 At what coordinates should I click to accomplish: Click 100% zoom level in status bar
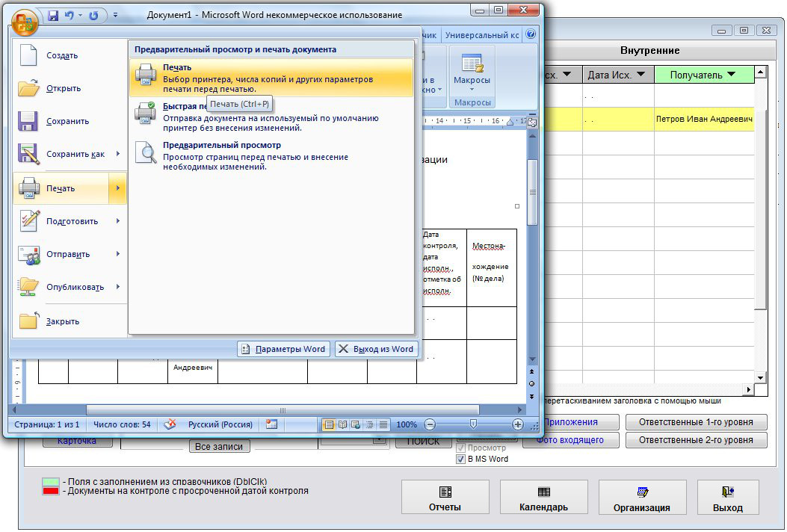coord(407,424)
